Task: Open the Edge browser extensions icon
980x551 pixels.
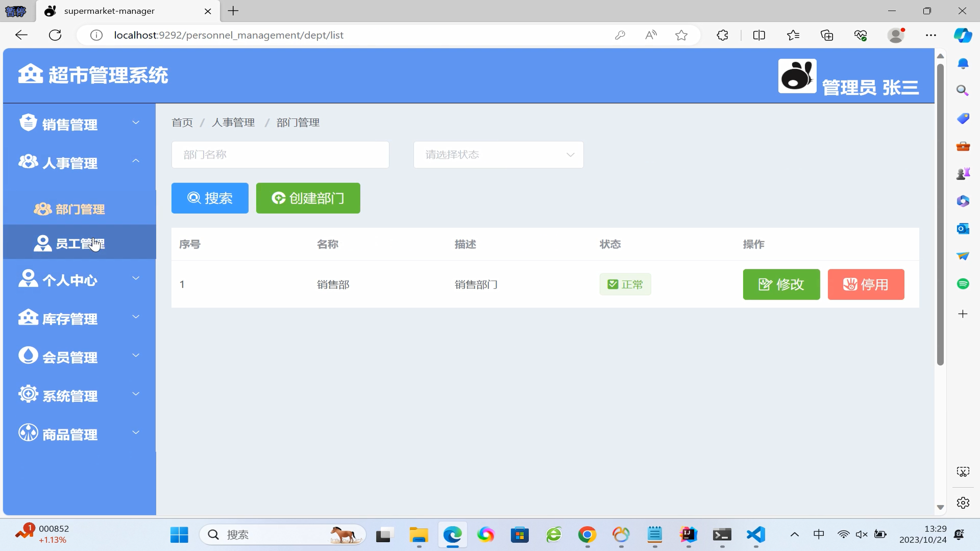Action: [722, 35]
